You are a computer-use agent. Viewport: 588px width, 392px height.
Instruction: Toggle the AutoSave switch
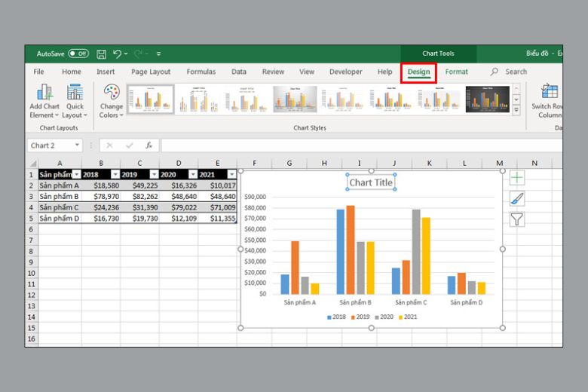[x=78, y=54]
